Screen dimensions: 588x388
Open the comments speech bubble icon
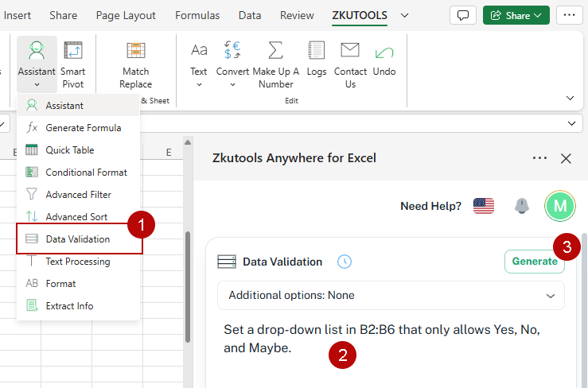(463, 15)
